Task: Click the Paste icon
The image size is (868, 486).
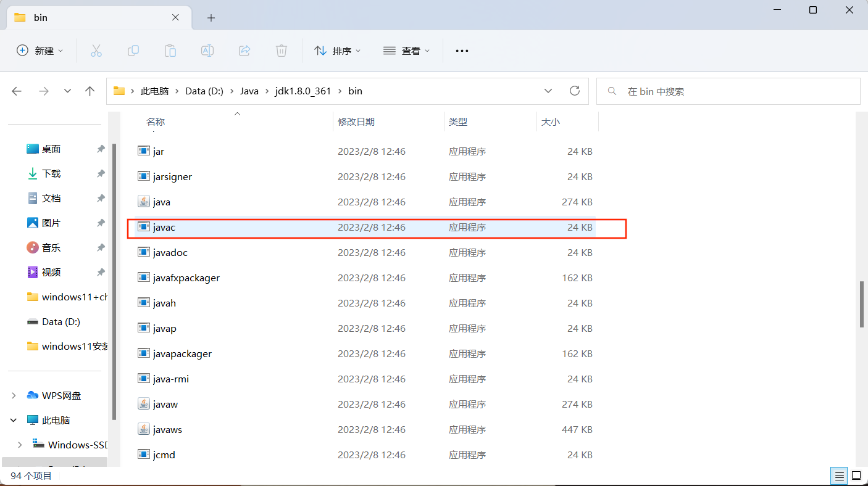Action: 170,51
